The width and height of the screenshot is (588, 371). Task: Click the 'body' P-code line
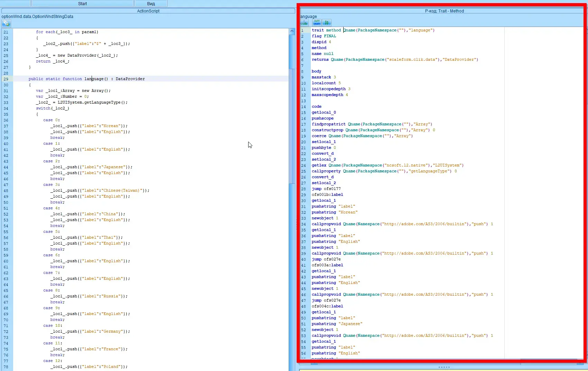point(317,71)
